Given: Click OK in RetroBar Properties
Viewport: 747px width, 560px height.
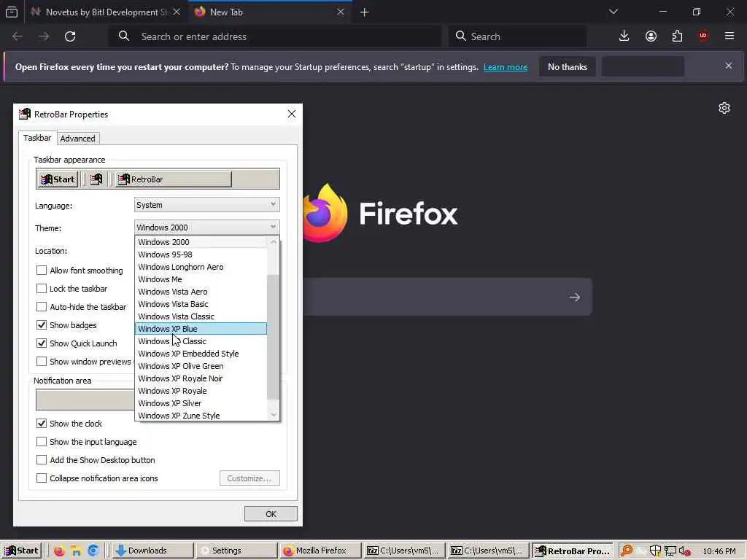Looking at the screenshot, I should click(x=271, y=514).
